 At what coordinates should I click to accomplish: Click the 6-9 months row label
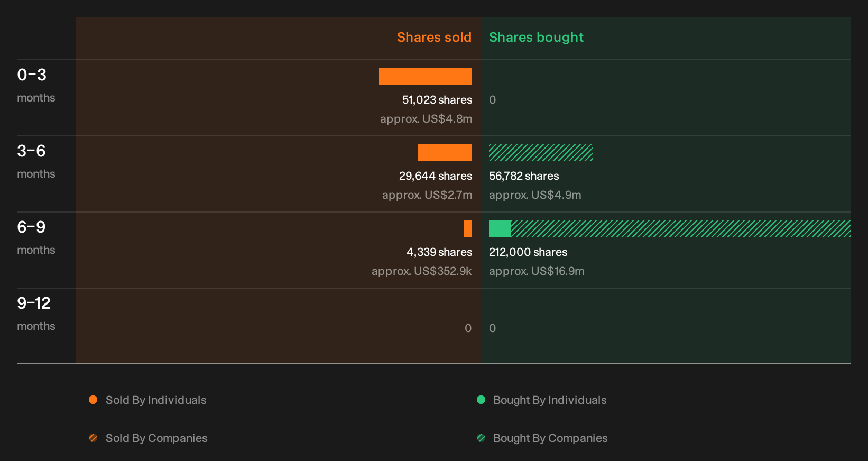[x=36, y=237]
